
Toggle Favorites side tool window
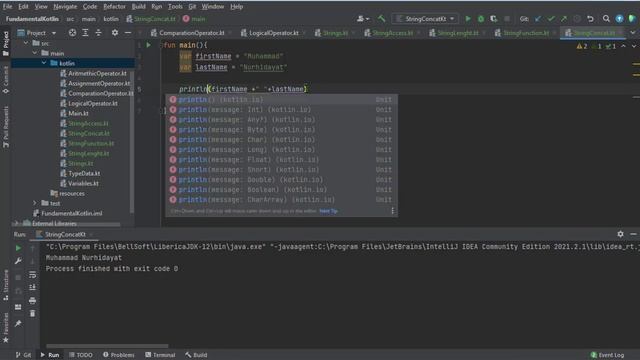point(6,327)
